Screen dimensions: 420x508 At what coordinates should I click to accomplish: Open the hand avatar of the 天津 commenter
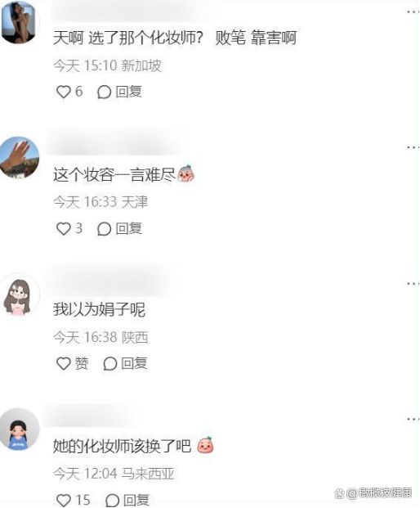coord(19,157)
